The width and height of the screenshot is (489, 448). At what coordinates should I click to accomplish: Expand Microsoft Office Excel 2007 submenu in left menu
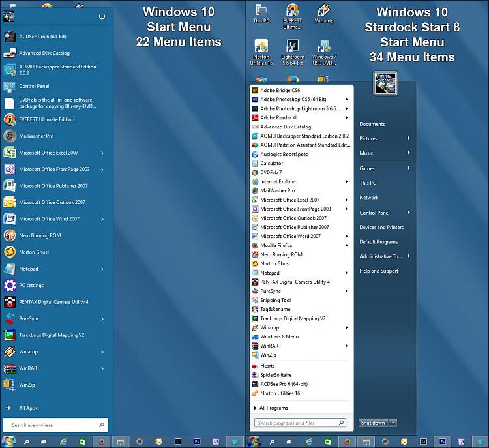(102, 153)
